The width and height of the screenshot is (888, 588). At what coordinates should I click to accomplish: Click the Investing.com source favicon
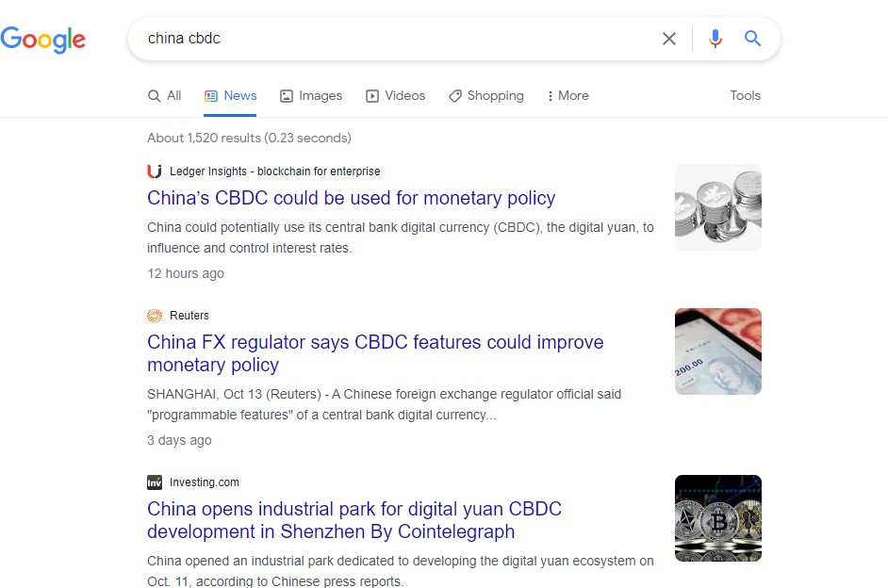(155, 482)
